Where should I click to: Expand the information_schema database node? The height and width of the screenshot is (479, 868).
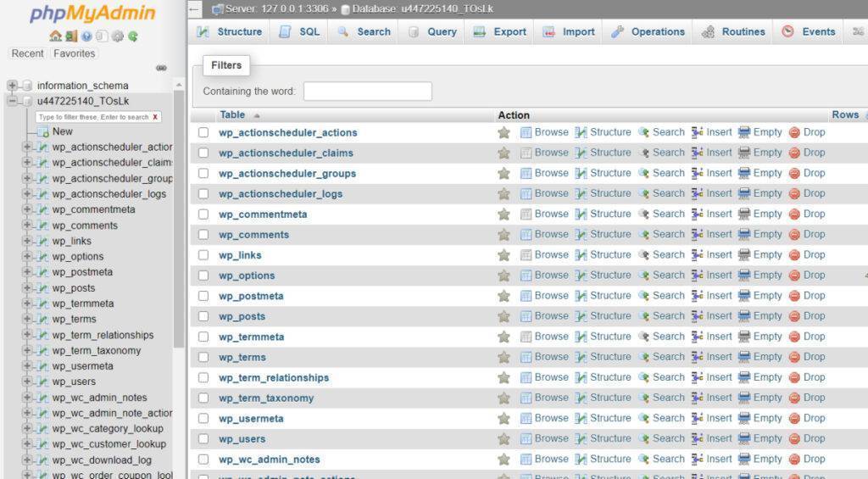[12, 86]
